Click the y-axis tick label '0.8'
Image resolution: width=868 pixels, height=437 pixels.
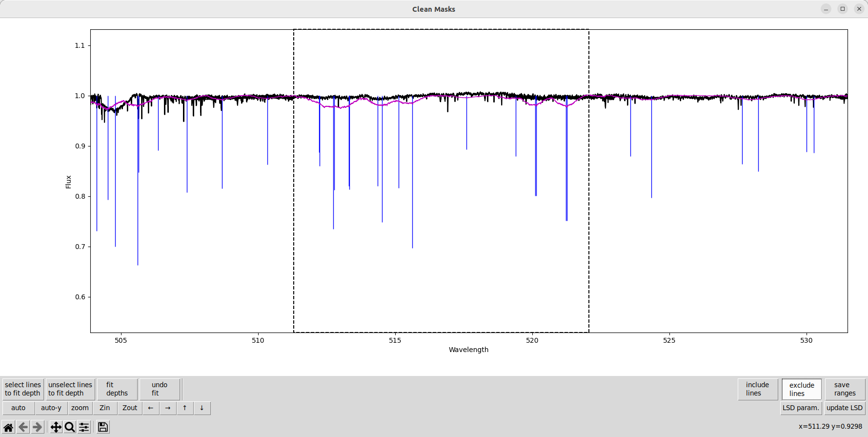[x=80, y=196]
